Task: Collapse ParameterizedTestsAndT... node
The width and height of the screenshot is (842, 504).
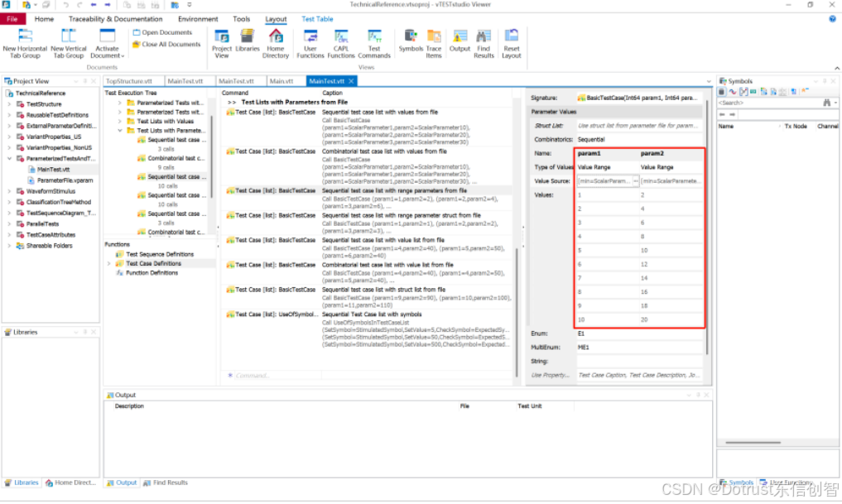Action: [x=9, y=159]
